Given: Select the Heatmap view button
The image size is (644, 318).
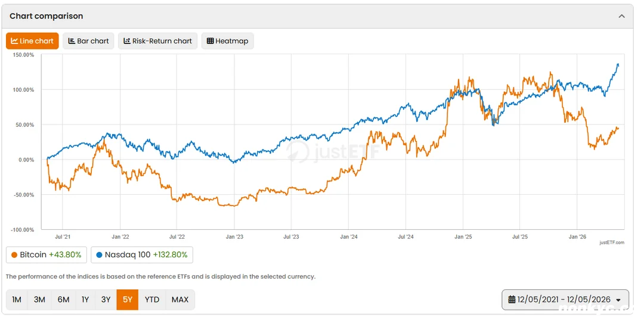Looking at the screenshot, I should coord(227,41).
